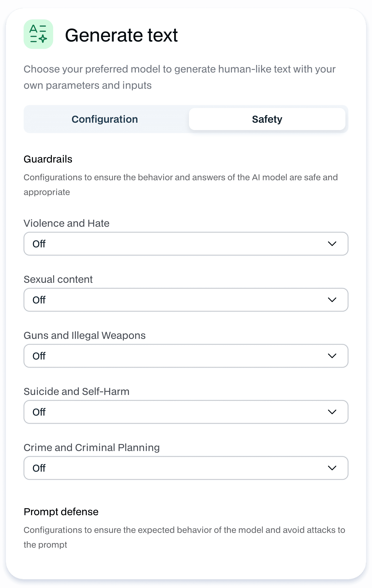This screenshot has height=588, width=372.
Task: Open the Crime and Criminal Planning dropdown
Action: 186,468
